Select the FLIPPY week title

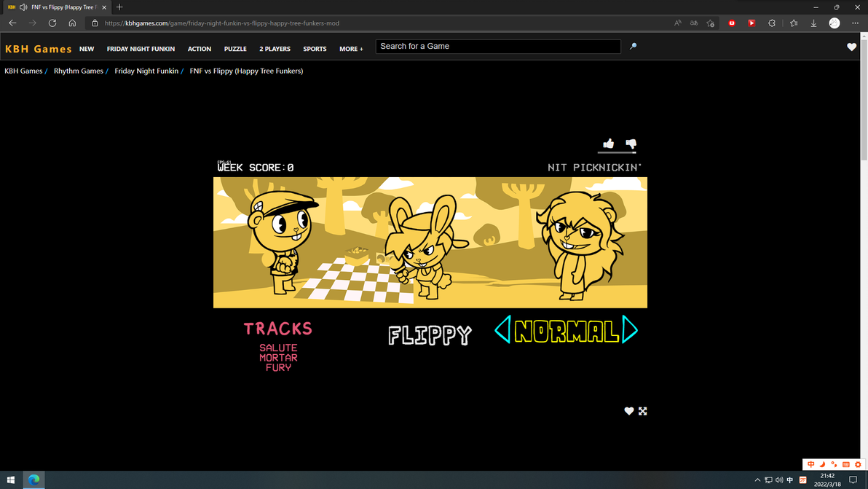[430, 335]
